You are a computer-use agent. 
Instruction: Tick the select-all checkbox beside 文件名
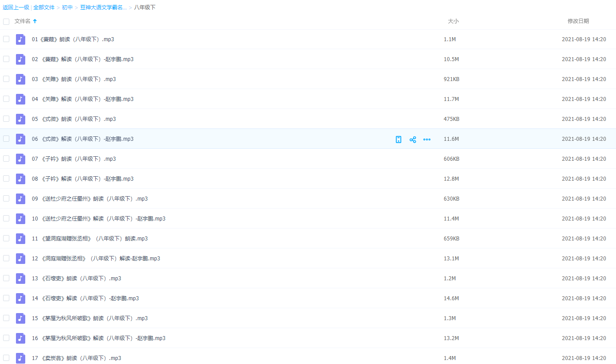tap(6, 21)
